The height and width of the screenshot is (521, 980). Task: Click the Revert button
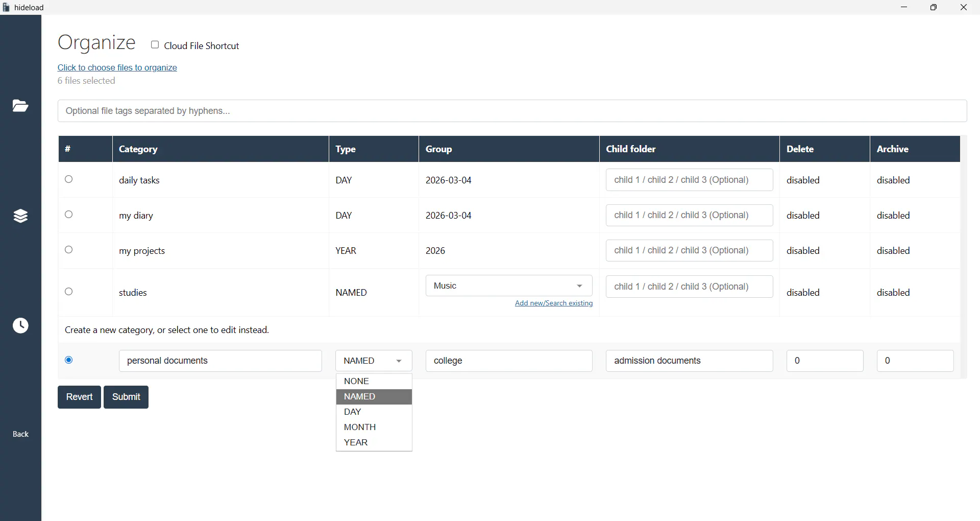pyautogui.click(x=79, y=397)
